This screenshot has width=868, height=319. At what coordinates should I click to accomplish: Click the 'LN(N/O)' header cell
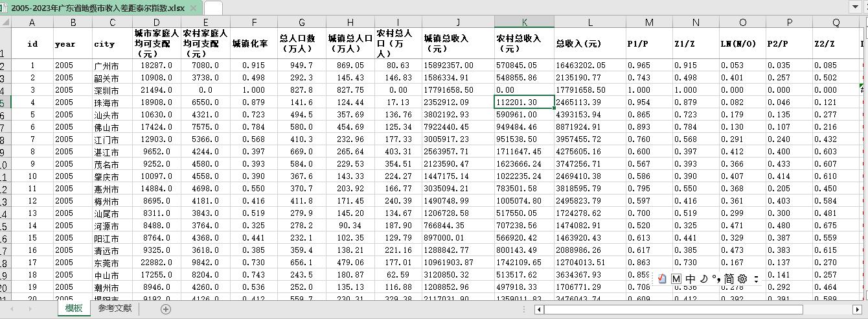(x=742, y=44)
